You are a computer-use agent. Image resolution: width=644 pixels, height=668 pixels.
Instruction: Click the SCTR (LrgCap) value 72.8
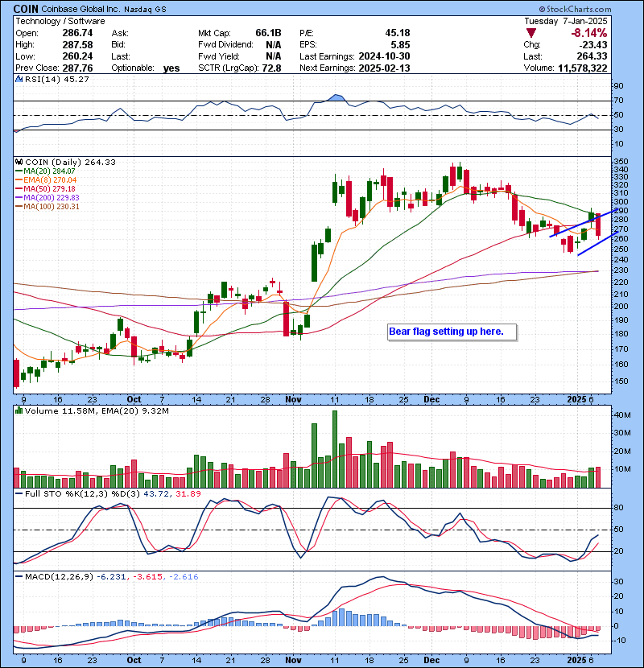[x=271, y=68]
